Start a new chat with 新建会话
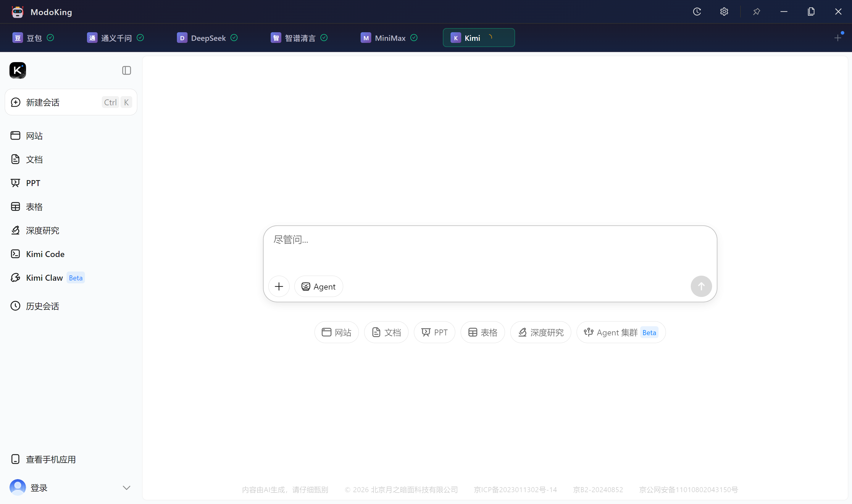Viewport: 852px width, 504px height. tap(71, 102)
